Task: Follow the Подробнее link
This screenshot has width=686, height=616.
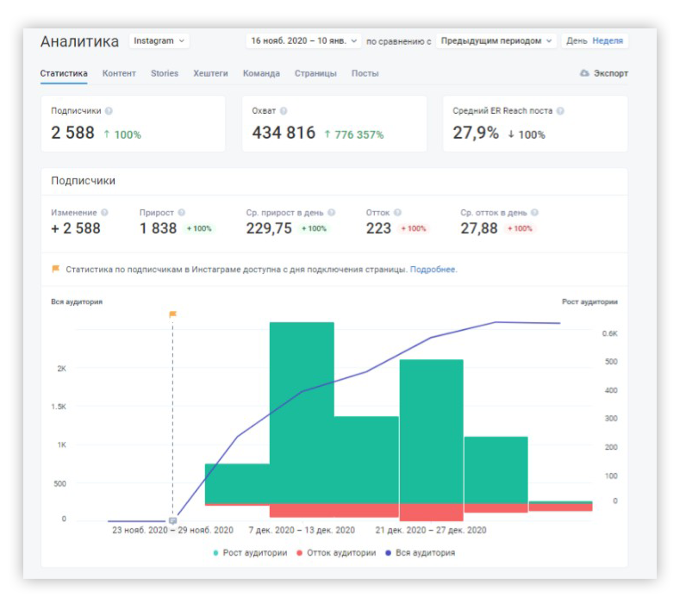Action: click(433, 270)
